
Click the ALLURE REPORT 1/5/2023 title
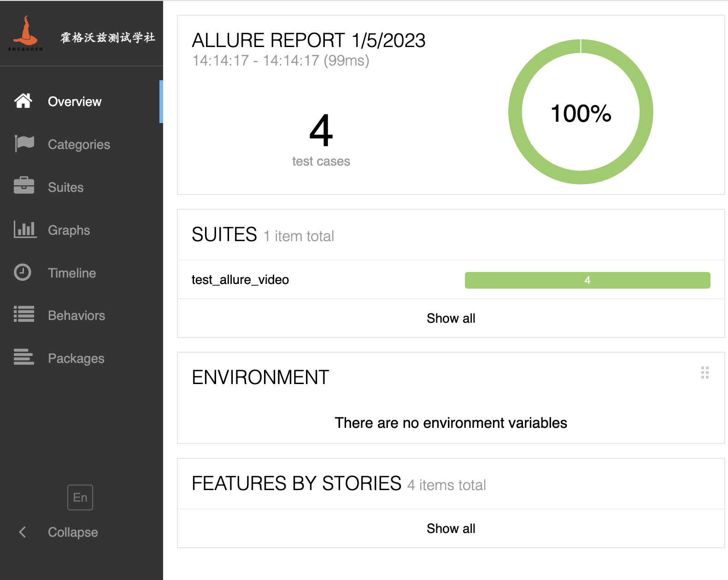click(x=309, y=41)
